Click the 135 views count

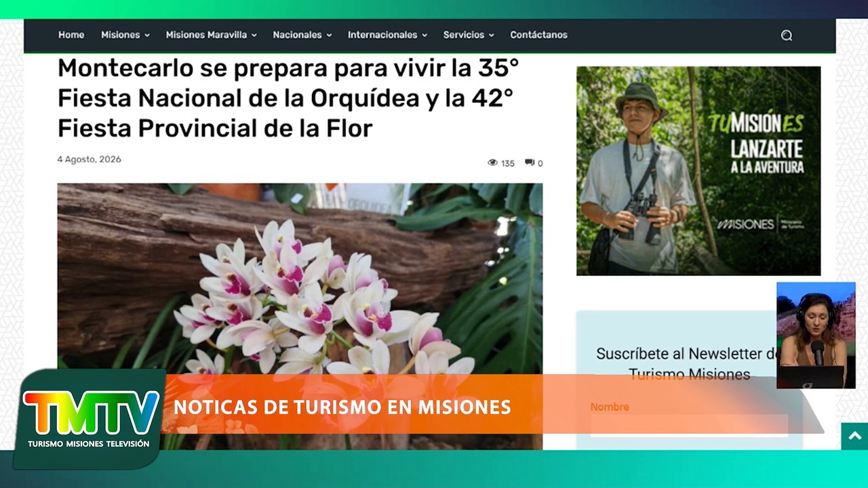click(x=508, y=163)
